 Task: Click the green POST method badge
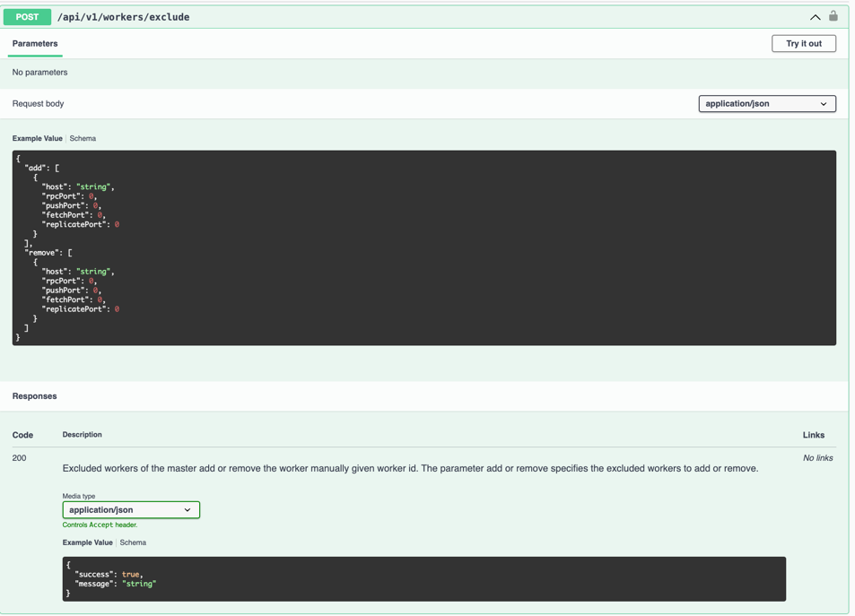[x=27, y=17]
